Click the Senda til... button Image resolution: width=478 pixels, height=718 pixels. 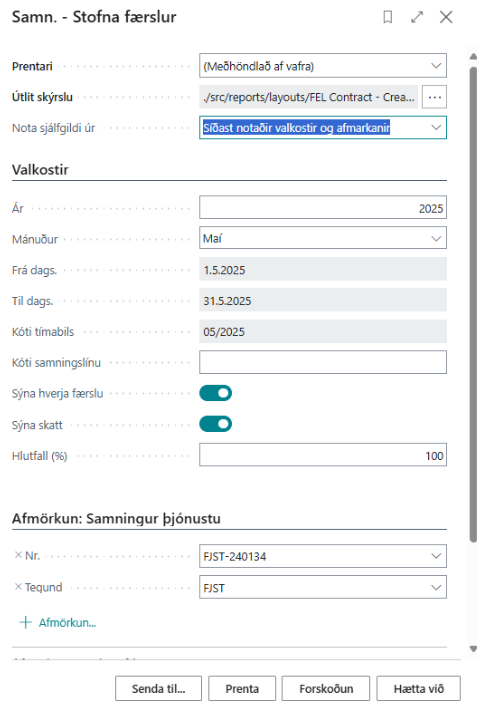[158, 688]
